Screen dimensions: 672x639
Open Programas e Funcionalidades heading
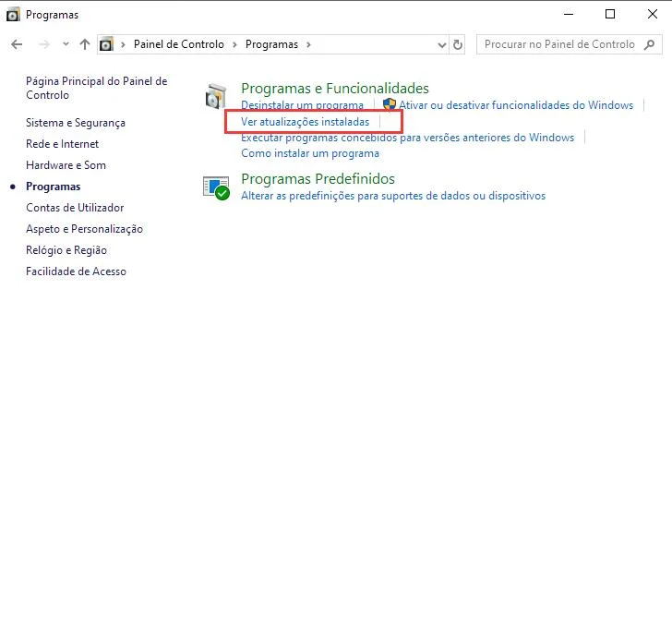[x=335, y=89]
